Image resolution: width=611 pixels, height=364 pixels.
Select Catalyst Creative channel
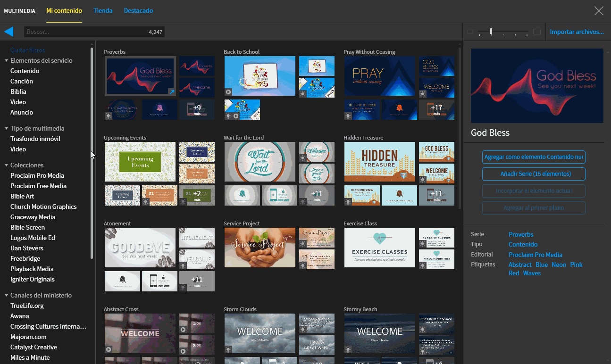[x=33, y=347]
